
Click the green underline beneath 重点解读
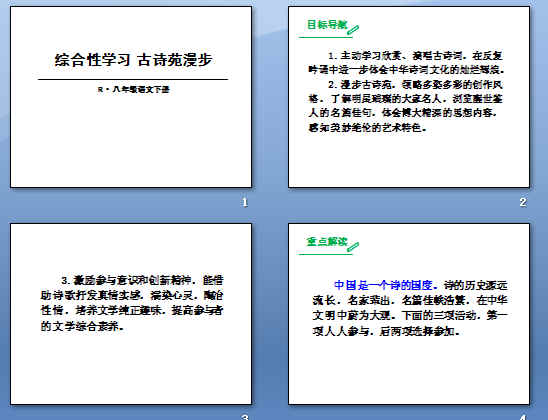point(326,254)
